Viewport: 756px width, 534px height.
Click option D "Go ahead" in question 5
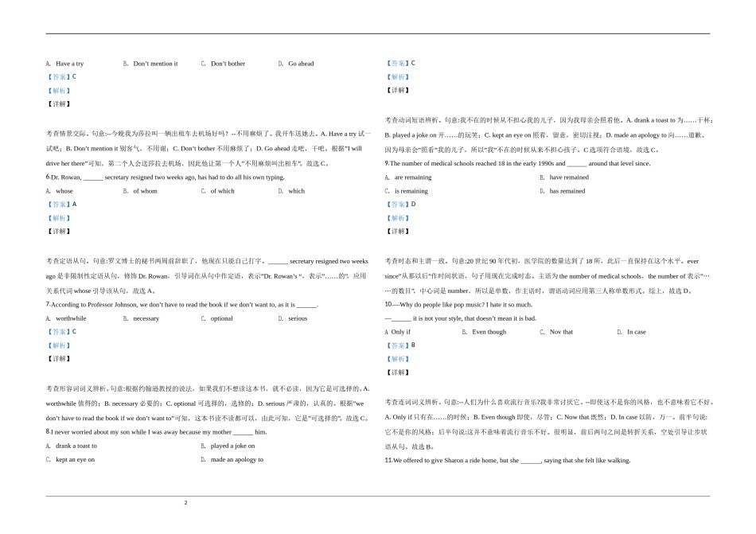(298, 62)
